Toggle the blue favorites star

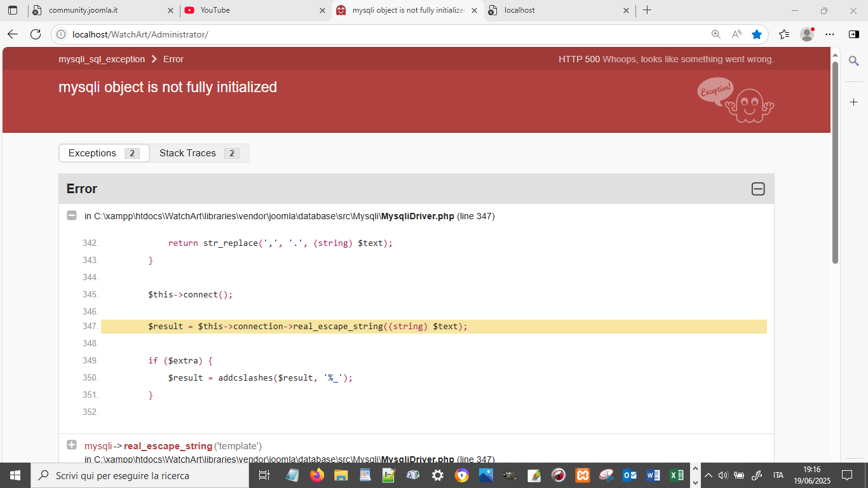(757, 34)
